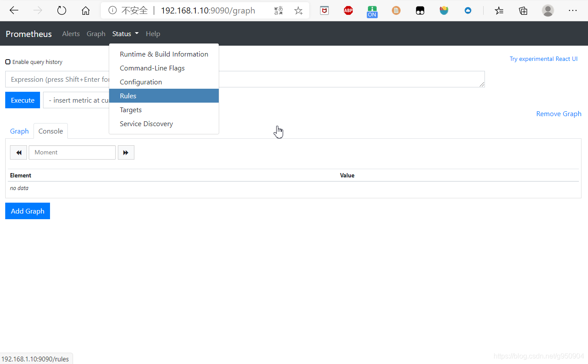Image resolution: width=588 pixels, height=364 pixels.
Task: Focus the Moment input field
Action: (72, 153)
